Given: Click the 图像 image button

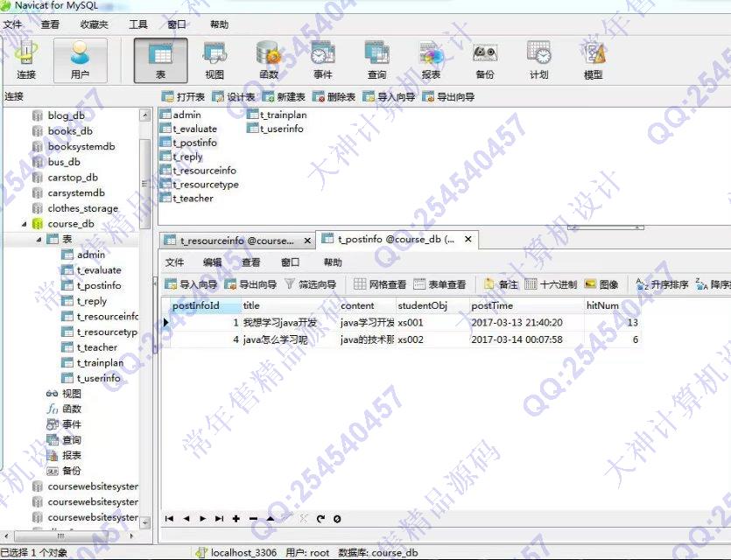Looking at the screenshot, I should pyautogui.click(x=601, y=284).
